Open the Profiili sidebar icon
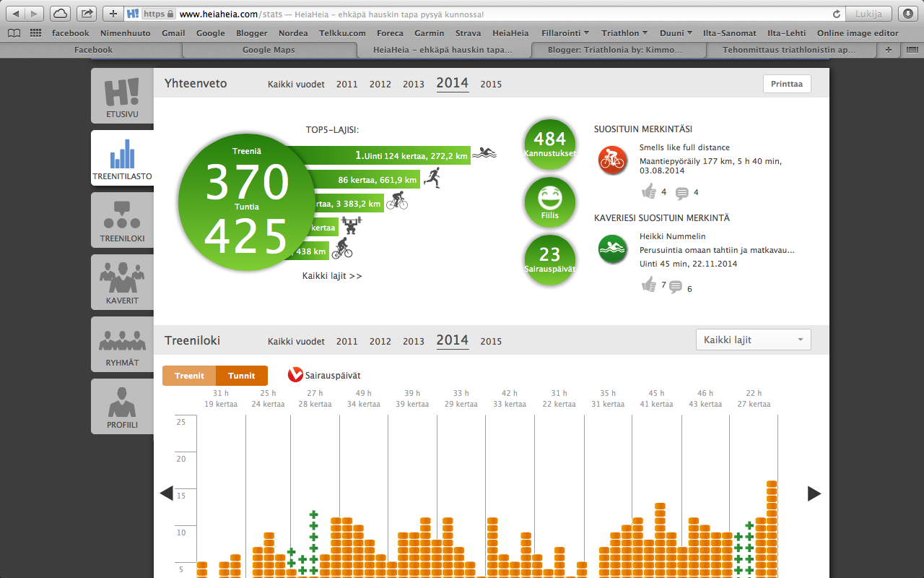This screenshot has height=578, width=924. tap(122, 406)
